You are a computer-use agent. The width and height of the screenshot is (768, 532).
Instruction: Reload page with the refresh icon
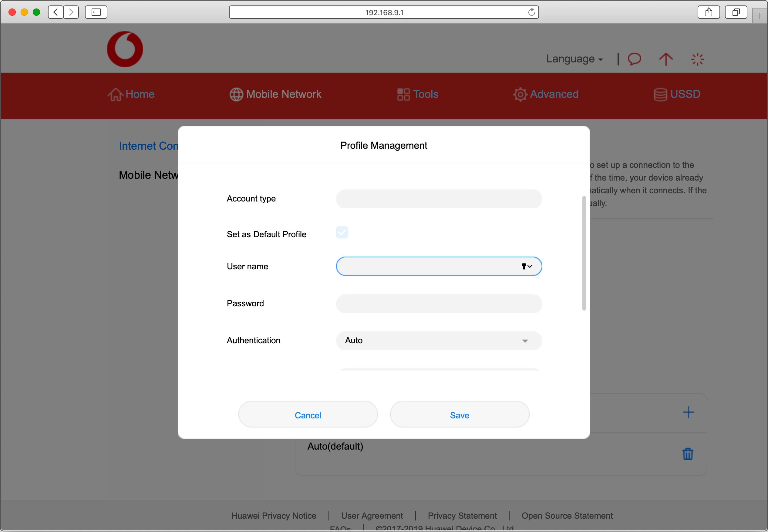click(531, 12)
